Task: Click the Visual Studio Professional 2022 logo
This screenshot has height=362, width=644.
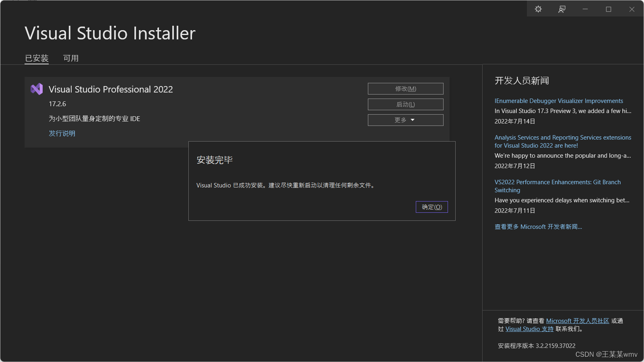Action: coord(37,89)
